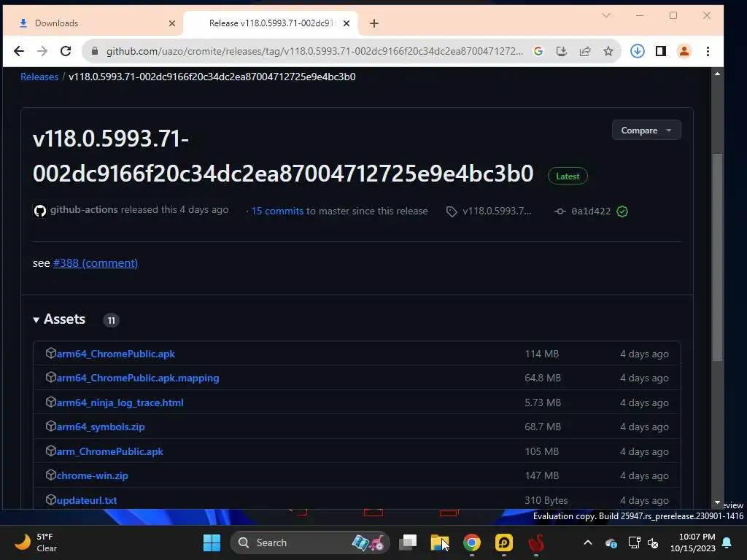Screen dimensions: 747x560
Task: Open the clock showing 10:07 PM
Action: click(693, 542)
